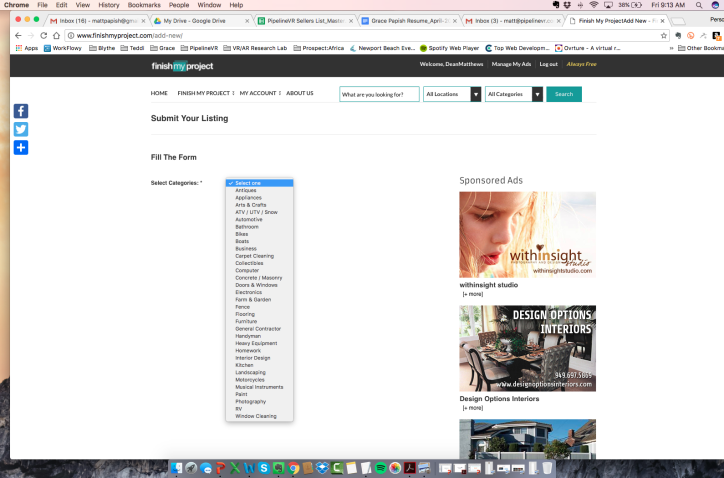Open the All Categories dropdown
724x478 pixels.
514,94
